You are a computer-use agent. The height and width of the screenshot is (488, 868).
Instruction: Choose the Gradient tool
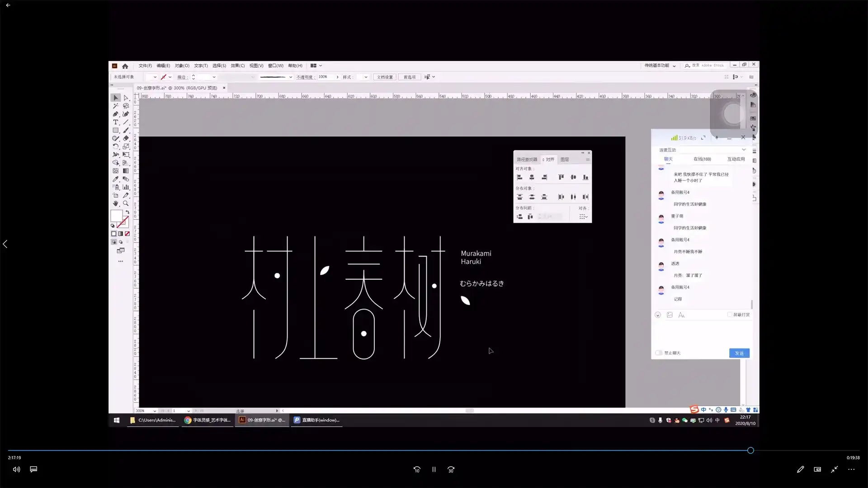pyautogui.click(x=126, y=170)
